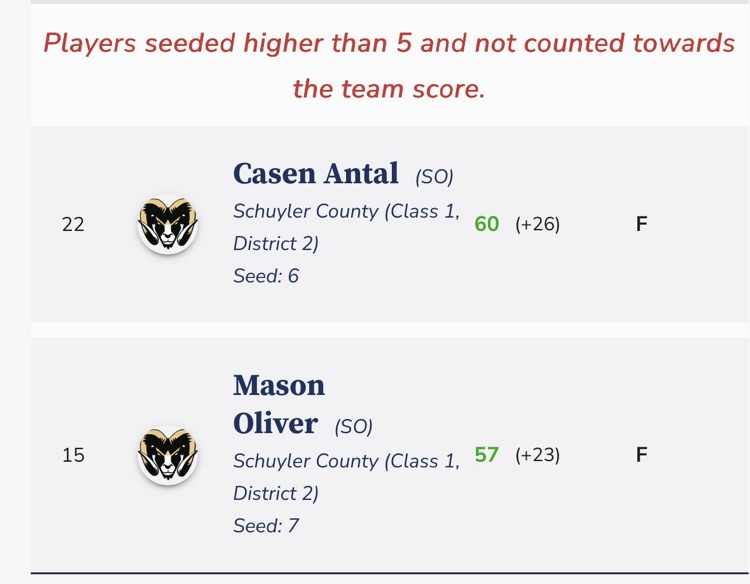Click the (SO) tag next to Antal
This screenshot has height=584, width=750.
[434, 177]
